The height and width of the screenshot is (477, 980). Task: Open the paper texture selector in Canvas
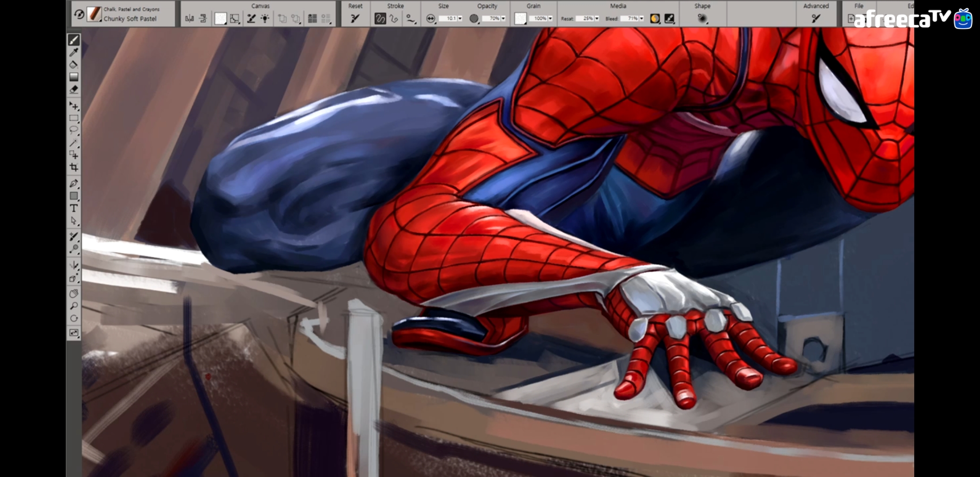220,19
